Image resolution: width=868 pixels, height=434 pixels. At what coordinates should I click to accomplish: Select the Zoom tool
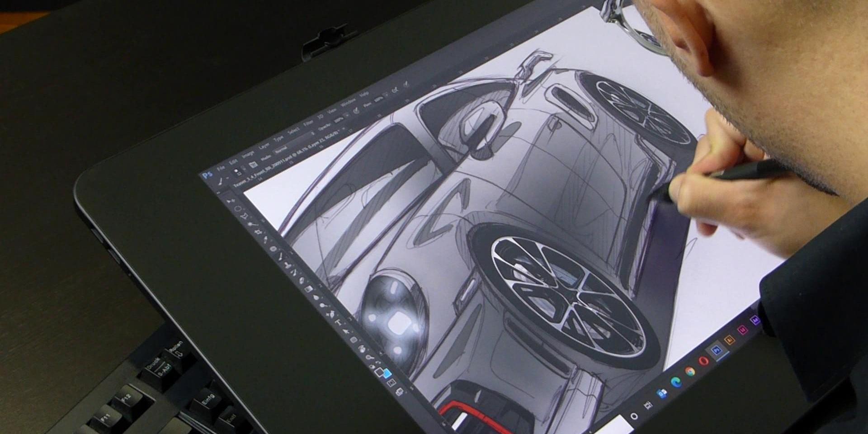tap(369, 357)
